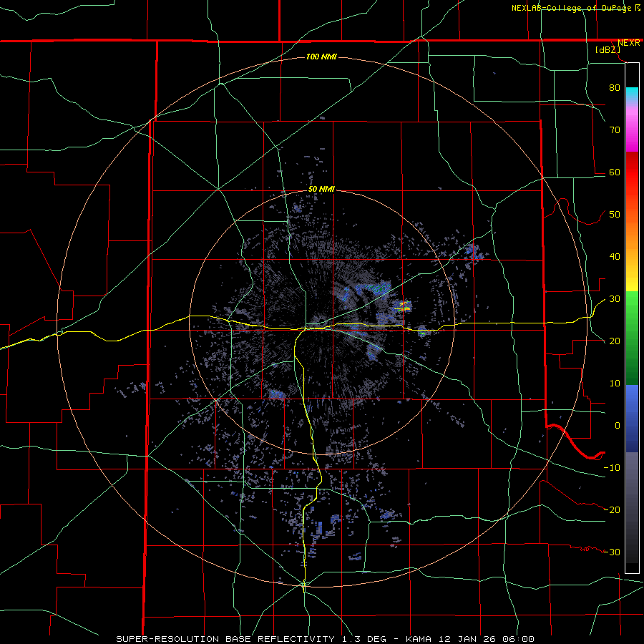Image resolution: width=644 pixels, height=644 pixels.
Task: Click the -10 value on dBZ scale
Action: [x=612, y=468]
